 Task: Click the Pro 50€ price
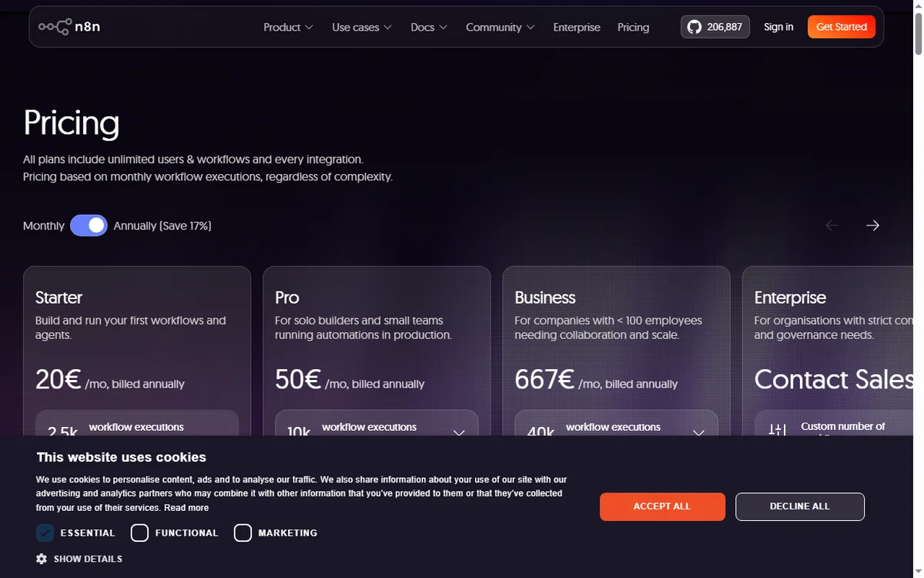[298, 379]
